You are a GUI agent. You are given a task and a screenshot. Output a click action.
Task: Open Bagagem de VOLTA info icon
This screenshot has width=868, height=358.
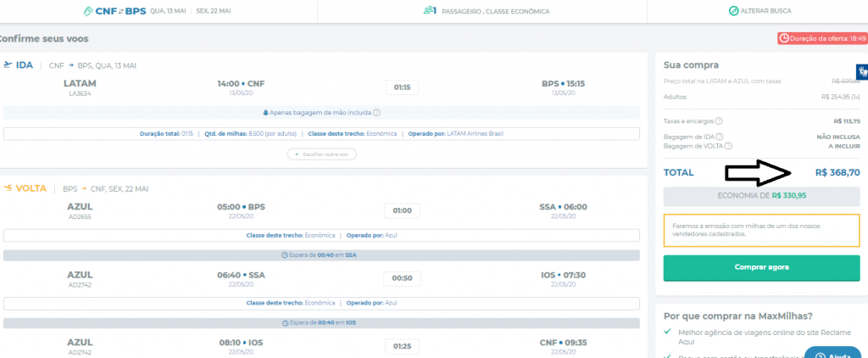[x=728, y=146]
